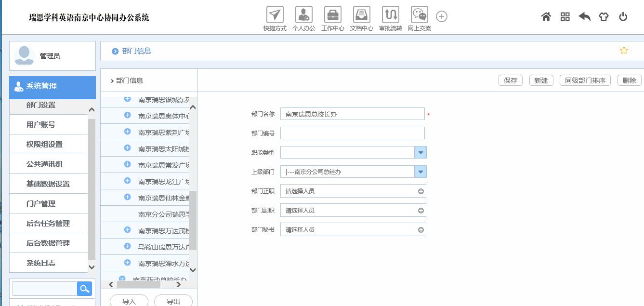Image resolution: width=644 pixels, height=306 pixels.
Task: Open the 审批流转 approval flow icon
Action: click(x=390, y=15)
